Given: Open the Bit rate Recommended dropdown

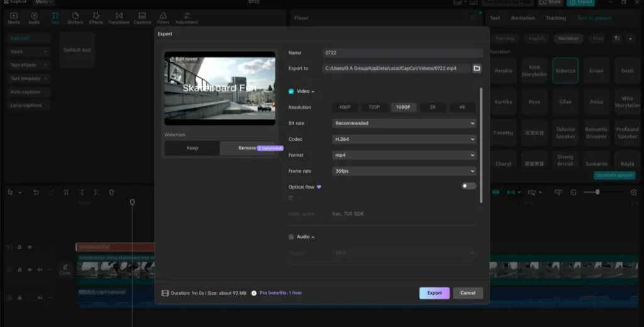Looking at the screenshot, I should (x=404, y=123).
